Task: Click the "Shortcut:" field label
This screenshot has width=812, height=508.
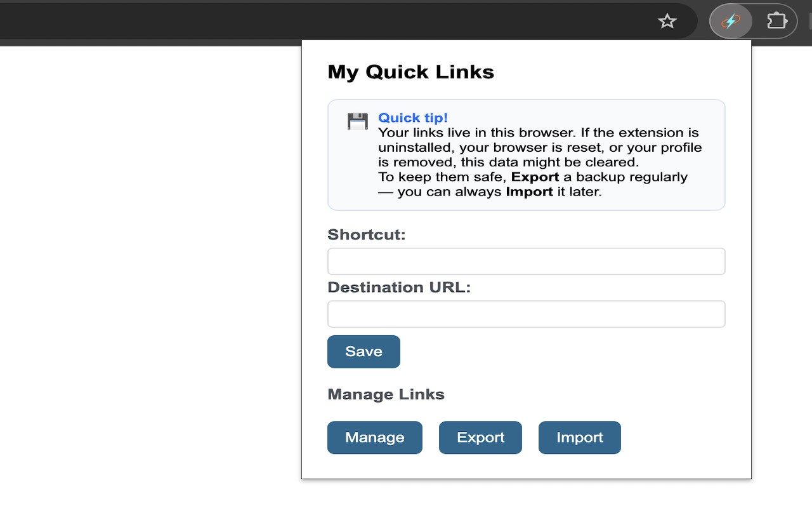Action: coord(366,235)
